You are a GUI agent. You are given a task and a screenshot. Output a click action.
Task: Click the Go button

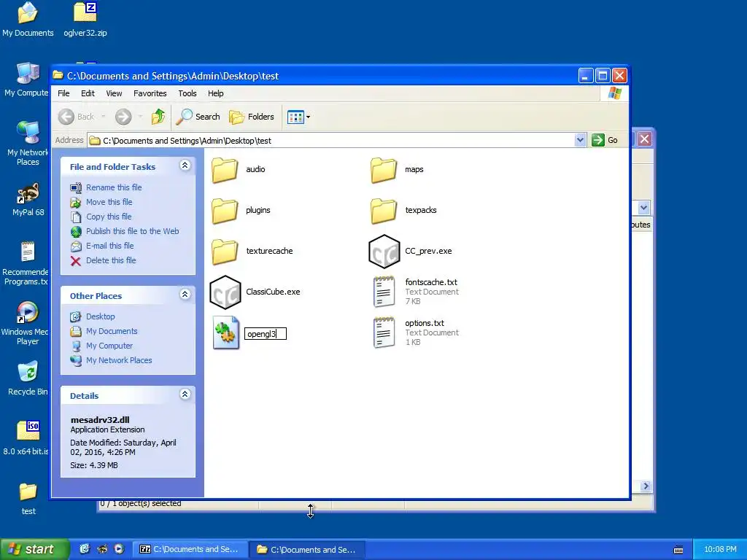pos(605,140)
